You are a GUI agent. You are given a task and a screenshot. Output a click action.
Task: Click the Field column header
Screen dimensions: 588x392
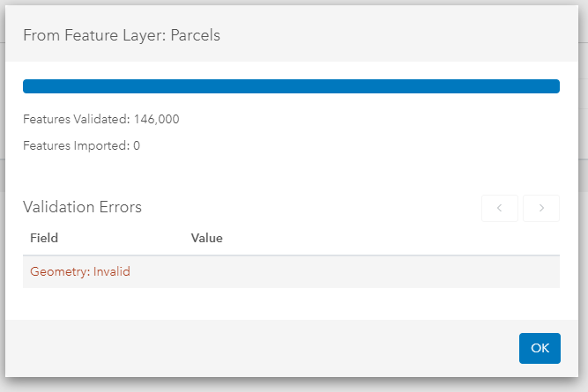point(44,238)
